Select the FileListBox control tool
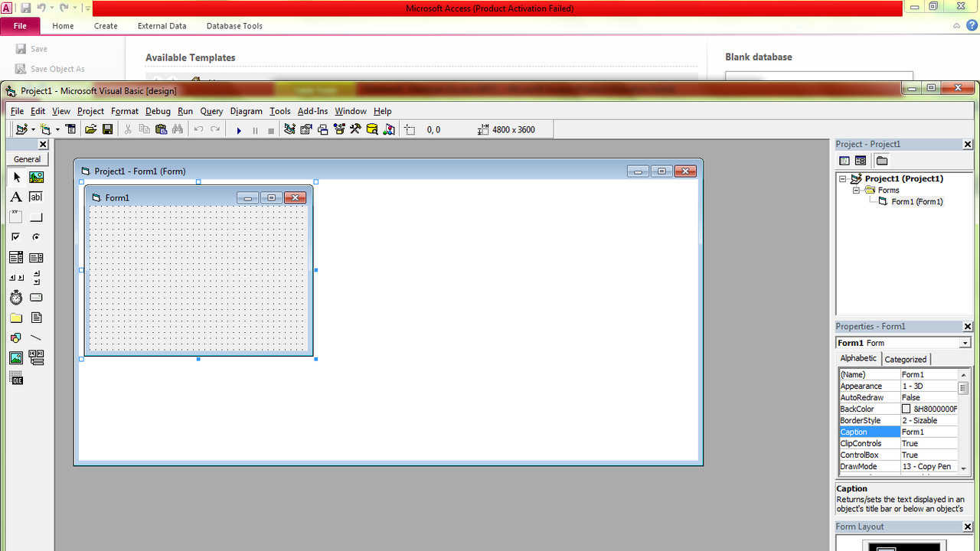The height and width of the screenshot is (551, 980). pyautogui.click(x=36, y=318)
